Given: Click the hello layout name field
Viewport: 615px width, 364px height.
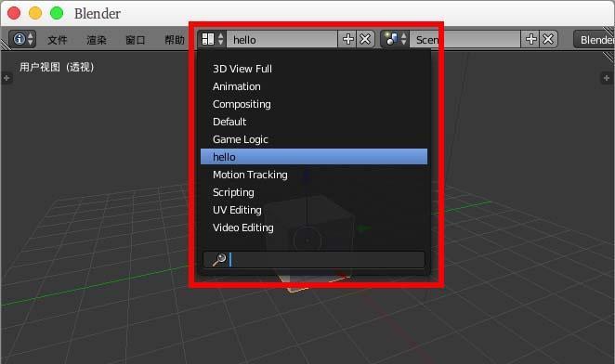Looking at the screenshot, I should click(282, 39).
